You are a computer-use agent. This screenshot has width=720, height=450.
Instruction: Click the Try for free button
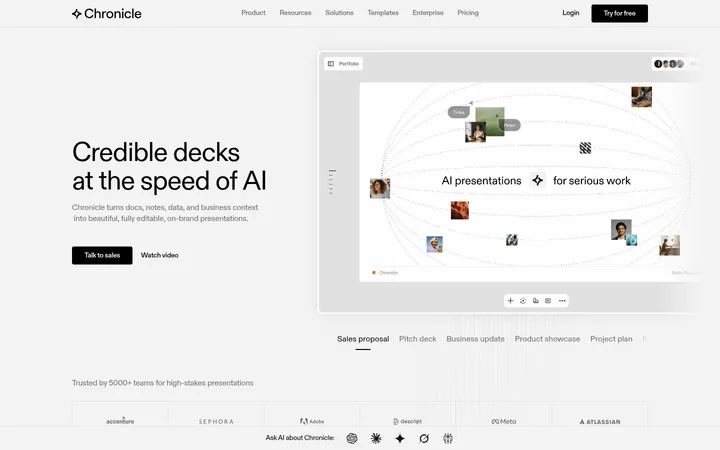[x=619, y=13]
